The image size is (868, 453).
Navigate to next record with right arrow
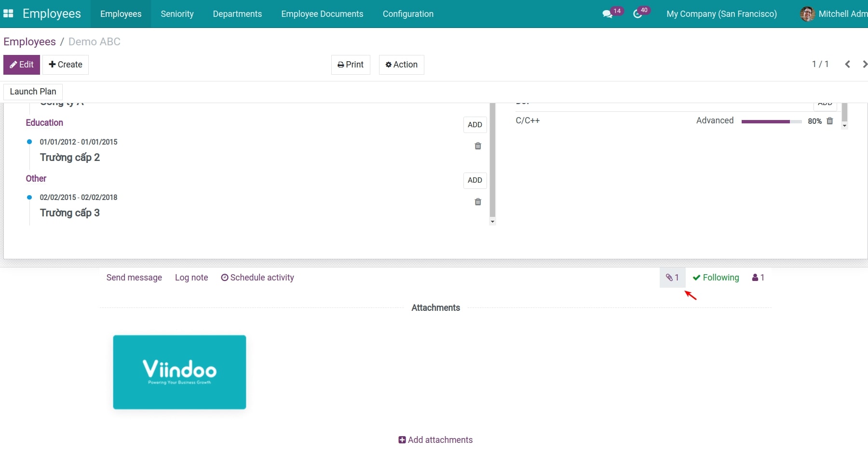(864, 64)
